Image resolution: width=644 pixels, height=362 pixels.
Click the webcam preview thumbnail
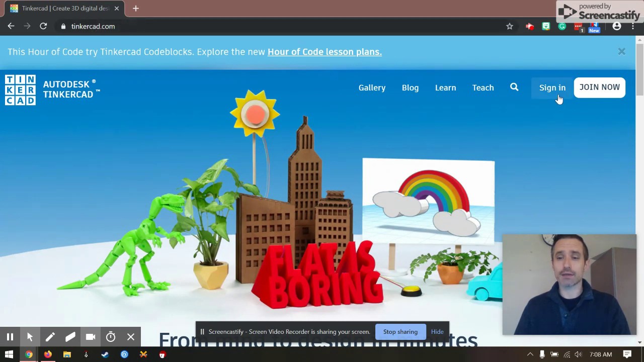coord(569,285)
